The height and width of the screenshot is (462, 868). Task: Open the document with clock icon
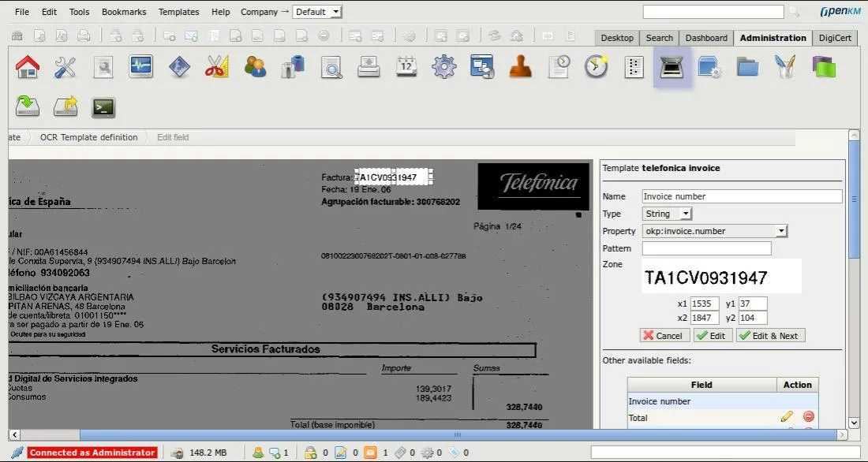coord(559,67)
